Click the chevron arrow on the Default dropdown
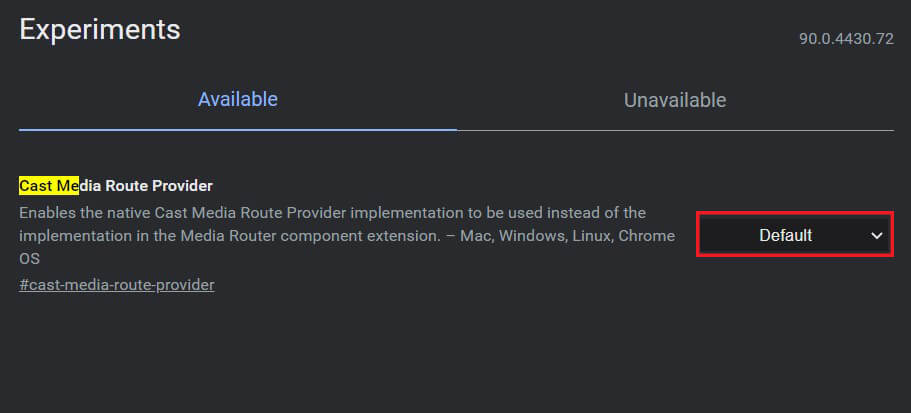This screenshot has width=911, height=413. (x=876, y=236)
